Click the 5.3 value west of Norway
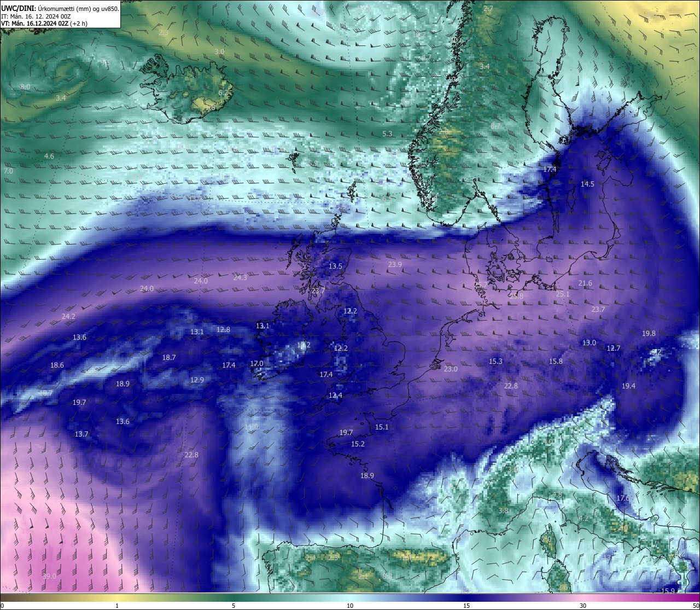This screenshot has height=610, width=700. pyautogui.click(x=387, y=134)
